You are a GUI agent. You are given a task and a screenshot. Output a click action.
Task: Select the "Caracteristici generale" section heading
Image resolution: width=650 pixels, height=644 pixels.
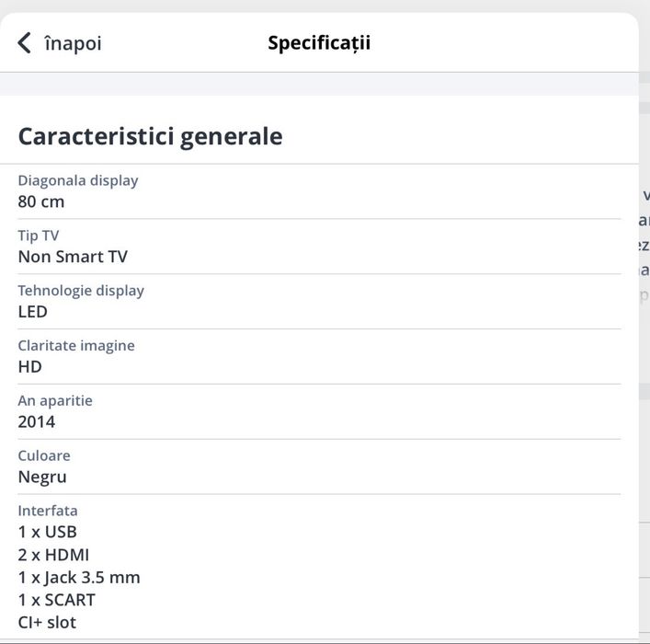coord(150,136)
